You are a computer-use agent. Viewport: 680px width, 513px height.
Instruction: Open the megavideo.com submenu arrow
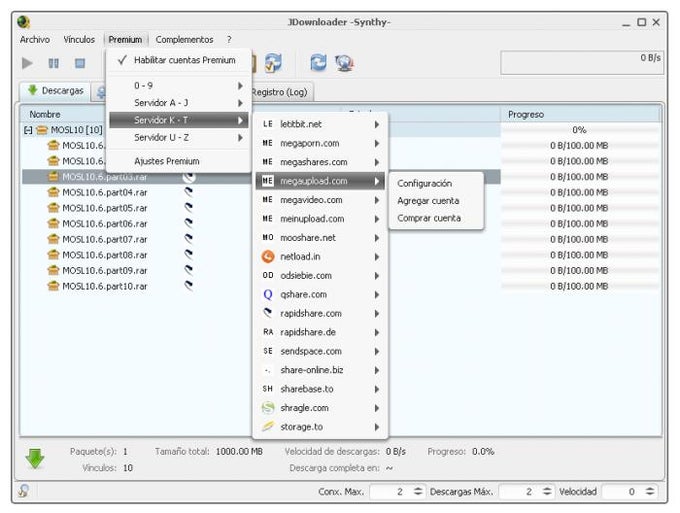(x=377, y=200)
